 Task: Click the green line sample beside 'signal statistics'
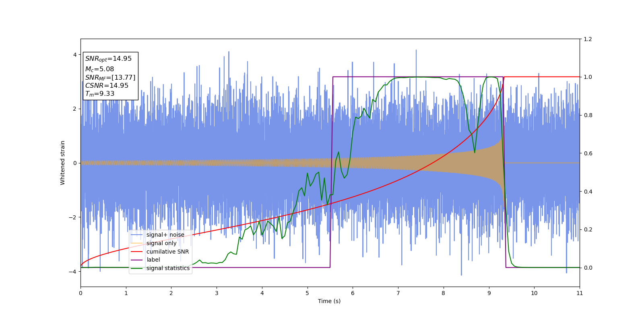137,268
